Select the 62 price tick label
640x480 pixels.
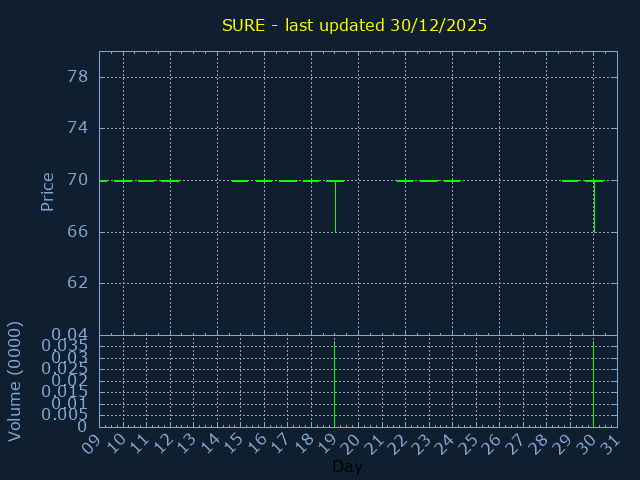click(79, 283)
